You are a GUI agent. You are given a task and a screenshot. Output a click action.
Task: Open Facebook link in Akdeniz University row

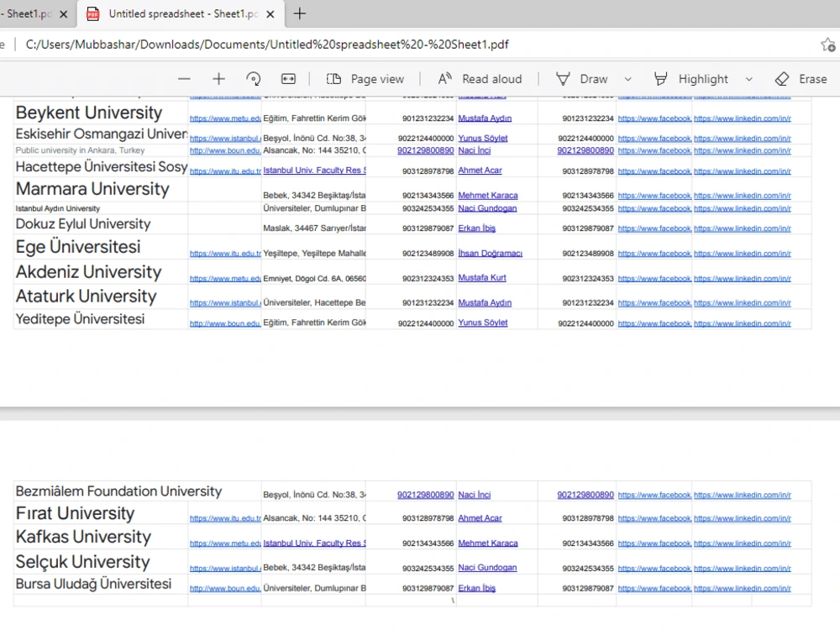pyautogui.click(x=654, y=279)
